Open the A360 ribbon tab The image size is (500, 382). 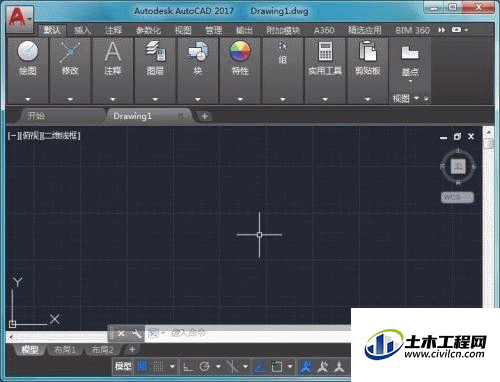[324, 30]
